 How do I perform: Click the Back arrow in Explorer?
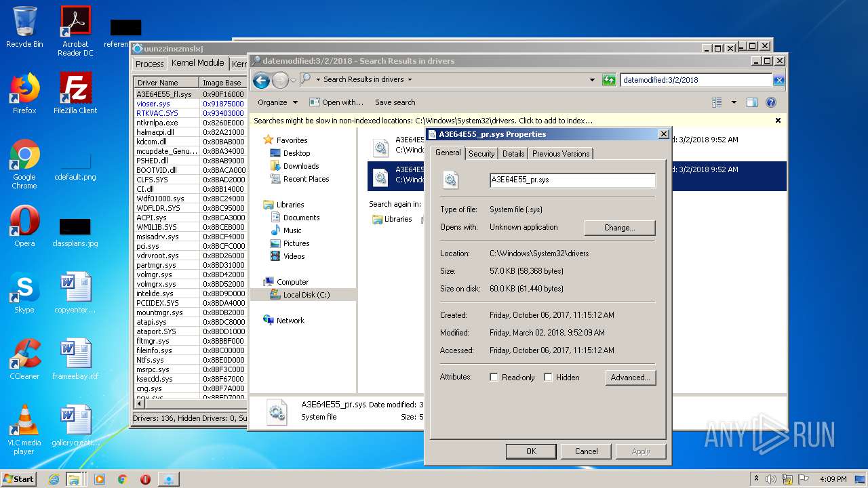click(261, 81)
